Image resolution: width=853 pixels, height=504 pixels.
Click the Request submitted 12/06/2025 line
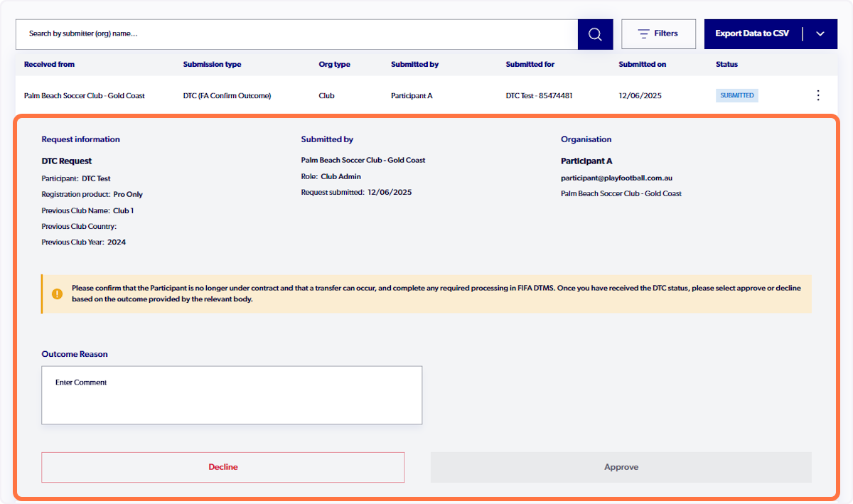[356, 192]
